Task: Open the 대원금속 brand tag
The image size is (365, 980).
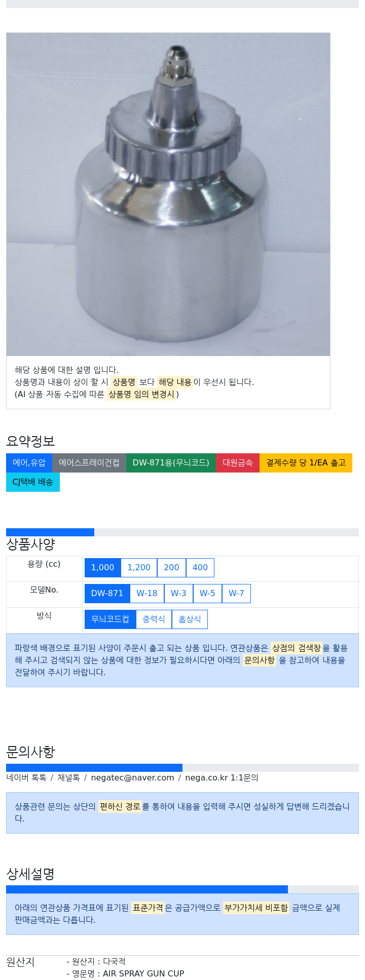Action: [x=238, y=462]
